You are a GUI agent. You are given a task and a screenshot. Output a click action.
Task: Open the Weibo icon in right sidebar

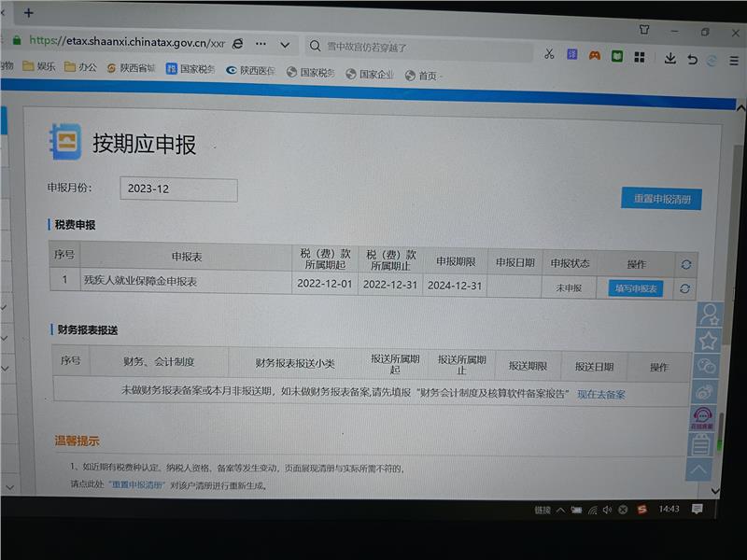(x=705, y=392)
